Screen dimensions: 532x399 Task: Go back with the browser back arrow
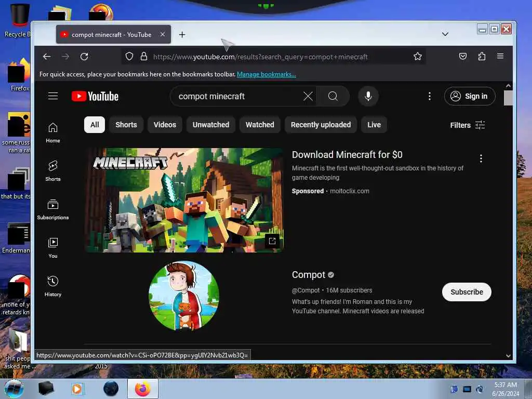(47, 57)
